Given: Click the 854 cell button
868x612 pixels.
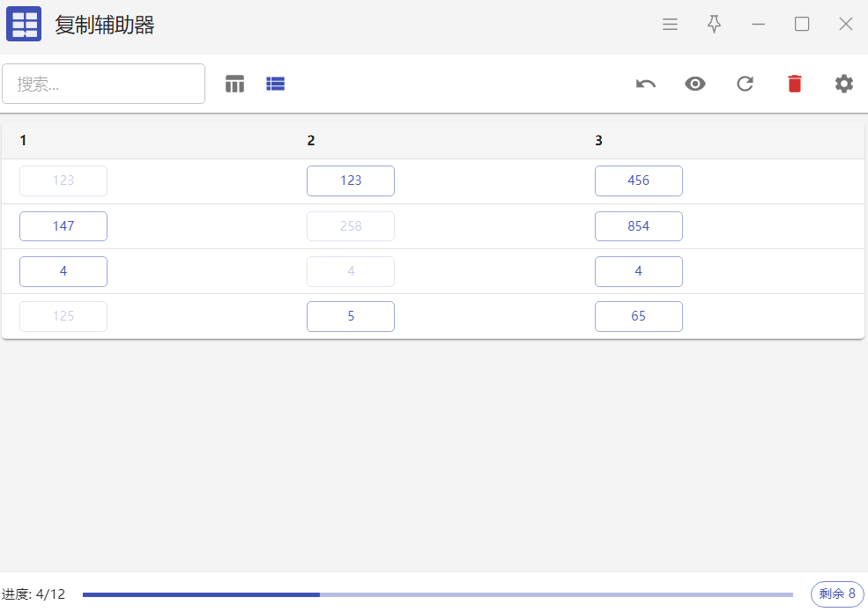Looking at the screenshot, I should click(638, 226).
